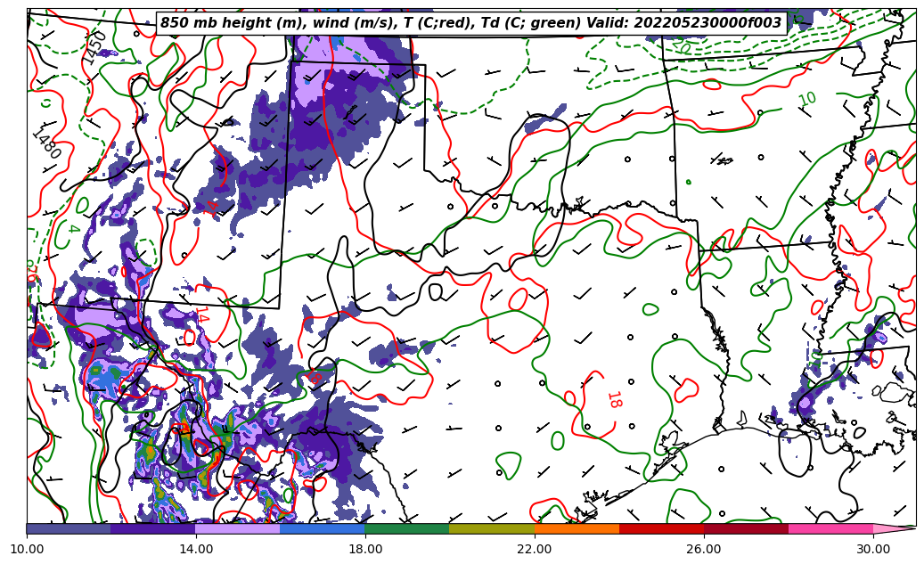Click the blue colorbar segment before 18.00
924x564 pixels.
[x=322, y=528]
